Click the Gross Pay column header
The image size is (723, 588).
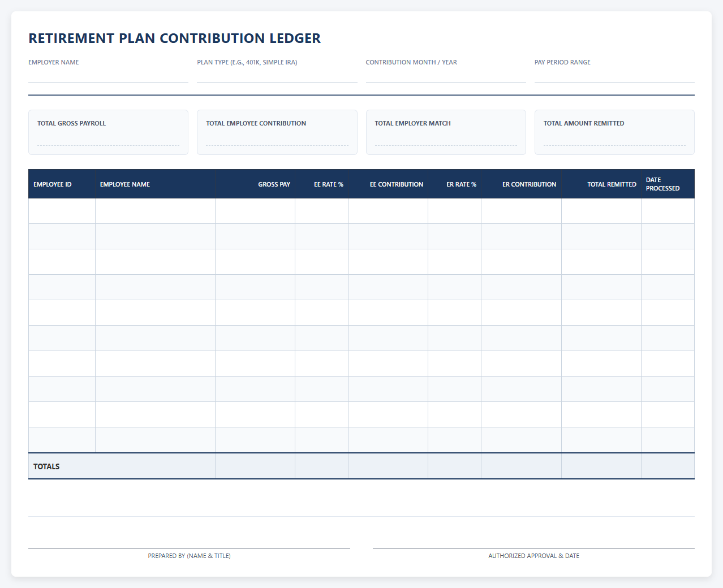[x=255, y=184]
